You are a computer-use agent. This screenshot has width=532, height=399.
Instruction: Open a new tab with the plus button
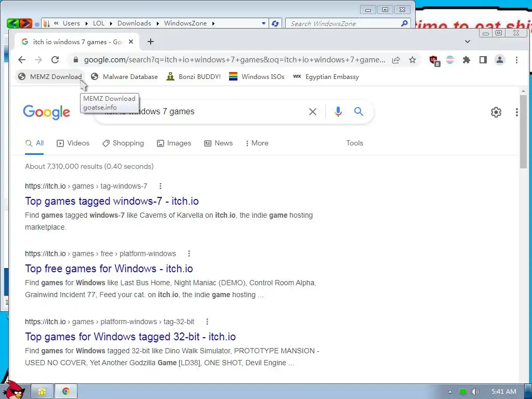click(x=151, y=42)
